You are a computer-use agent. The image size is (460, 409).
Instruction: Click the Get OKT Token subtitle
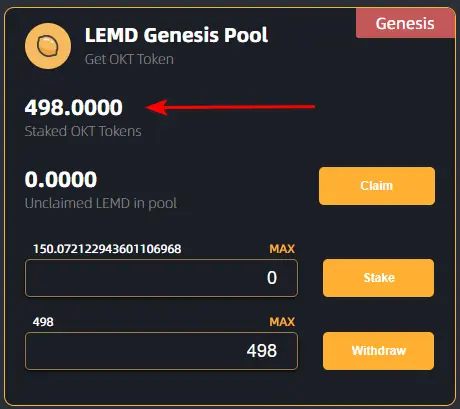(129, 59)
